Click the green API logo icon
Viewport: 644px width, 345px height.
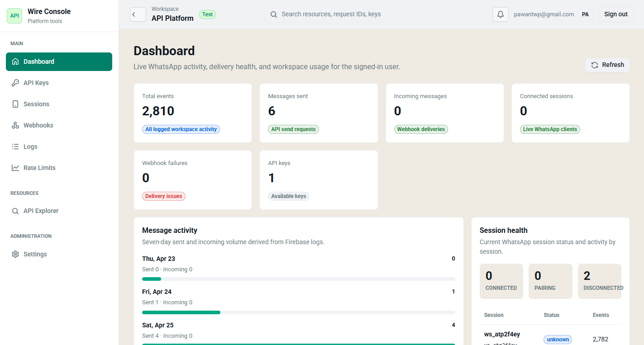(14, 15)
